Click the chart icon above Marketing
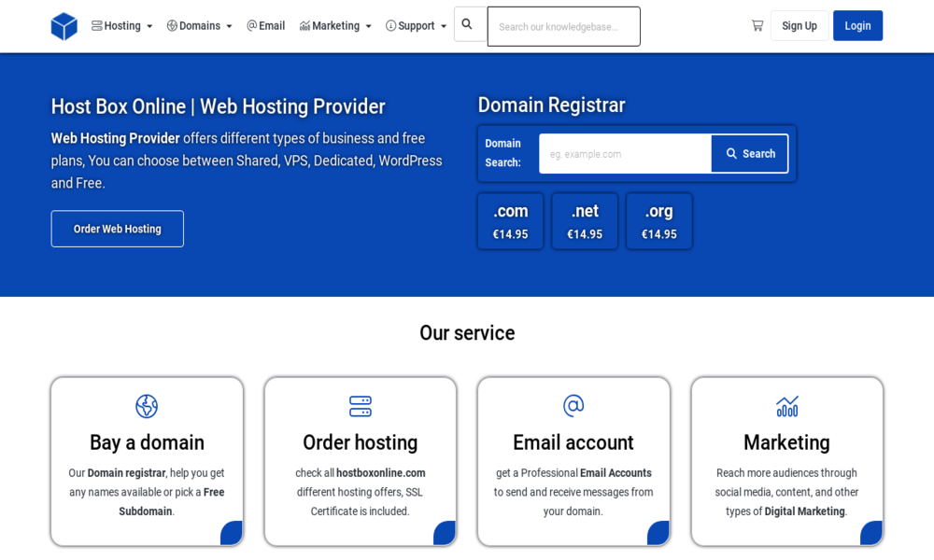934x560 pixels. point(787,406)
